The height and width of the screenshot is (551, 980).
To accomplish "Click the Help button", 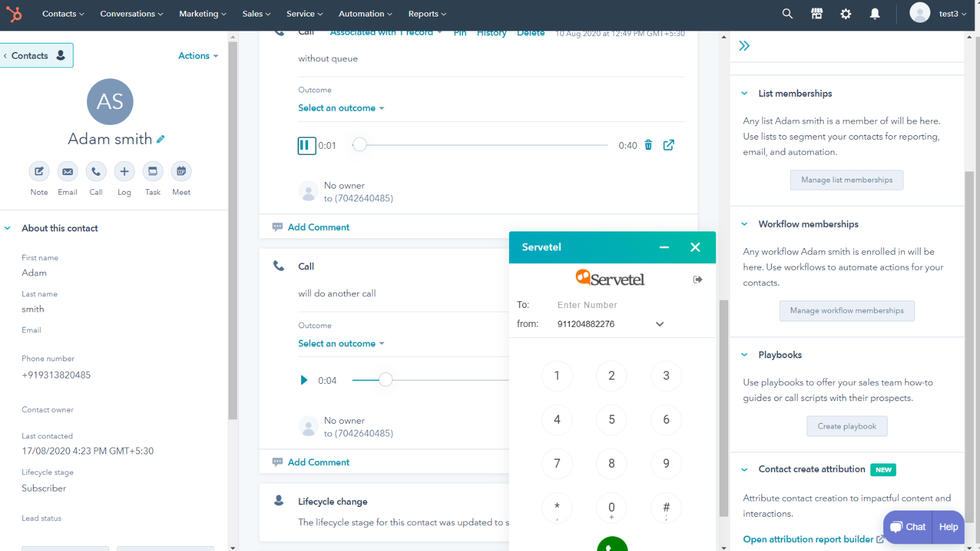I will point(948,527).
